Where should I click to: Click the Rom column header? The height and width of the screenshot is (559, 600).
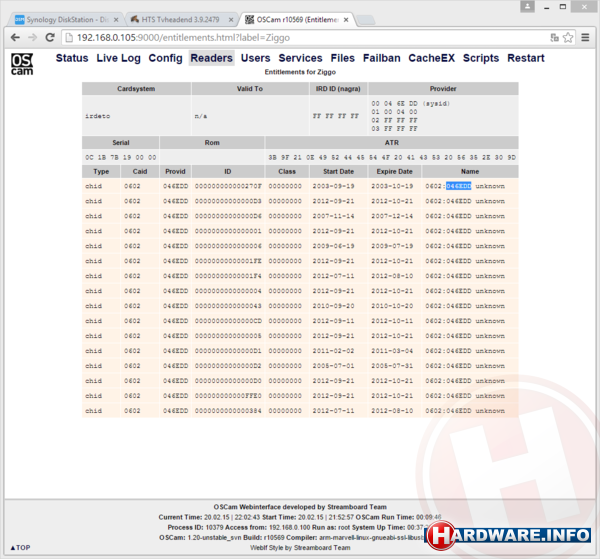[x=212, y=142]
